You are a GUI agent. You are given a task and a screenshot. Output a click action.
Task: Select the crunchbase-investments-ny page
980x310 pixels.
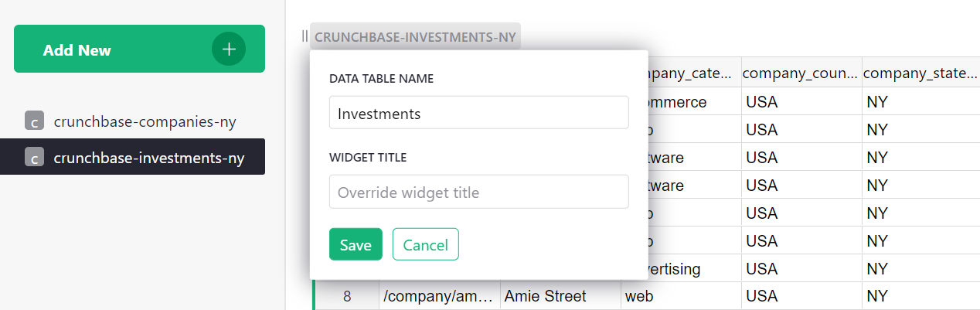tap(148, 158)
